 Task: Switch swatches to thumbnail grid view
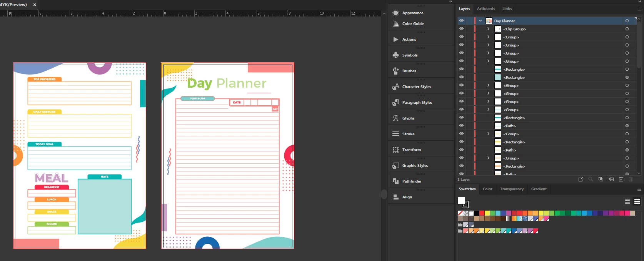(637, 201)
